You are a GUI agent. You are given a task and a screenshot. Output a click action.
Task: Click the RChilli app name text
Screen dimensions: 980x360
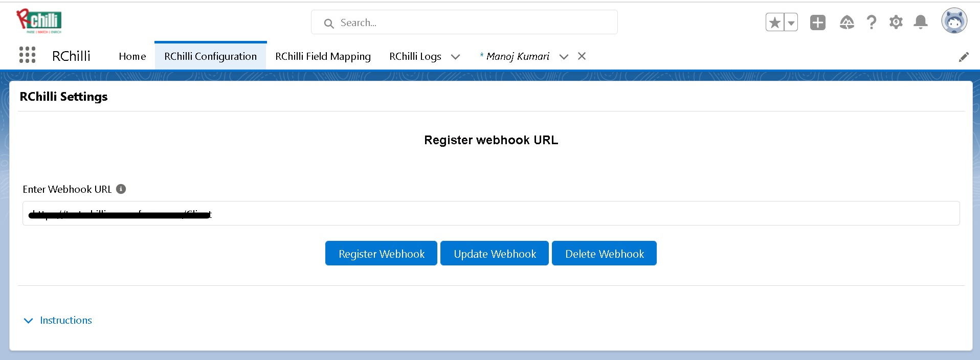point(71,56)
